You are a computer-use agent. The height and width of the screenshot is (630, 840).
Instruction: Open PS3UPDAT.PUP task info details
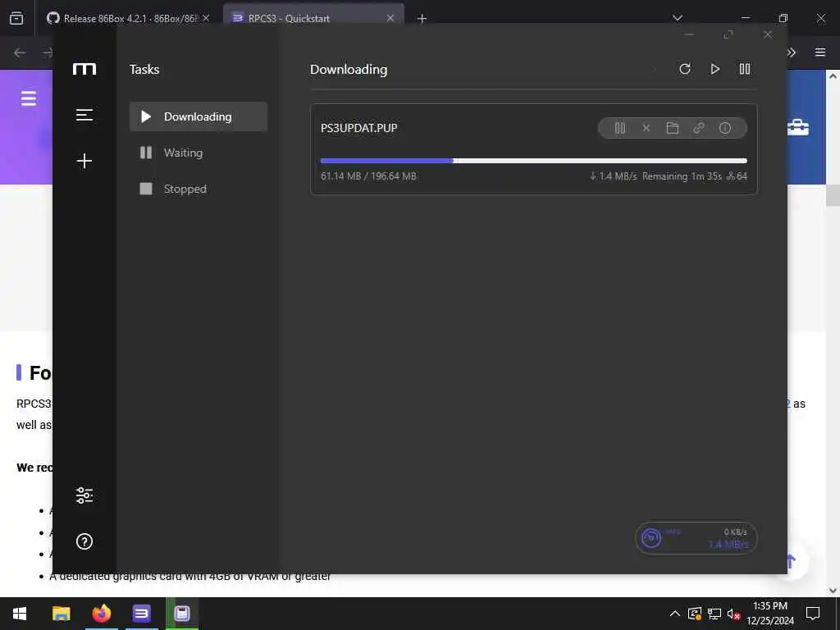[x=725, y=128]
